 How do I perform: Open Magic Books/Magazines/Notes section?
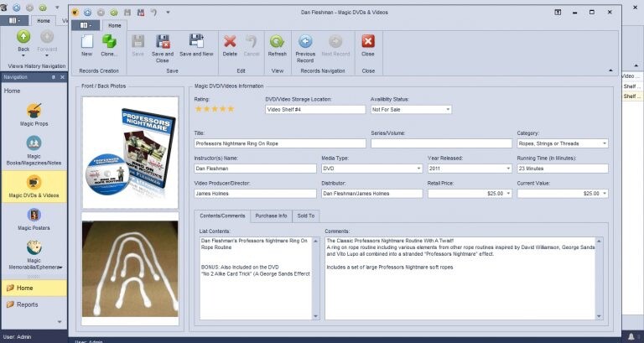(x=34, y=150)
